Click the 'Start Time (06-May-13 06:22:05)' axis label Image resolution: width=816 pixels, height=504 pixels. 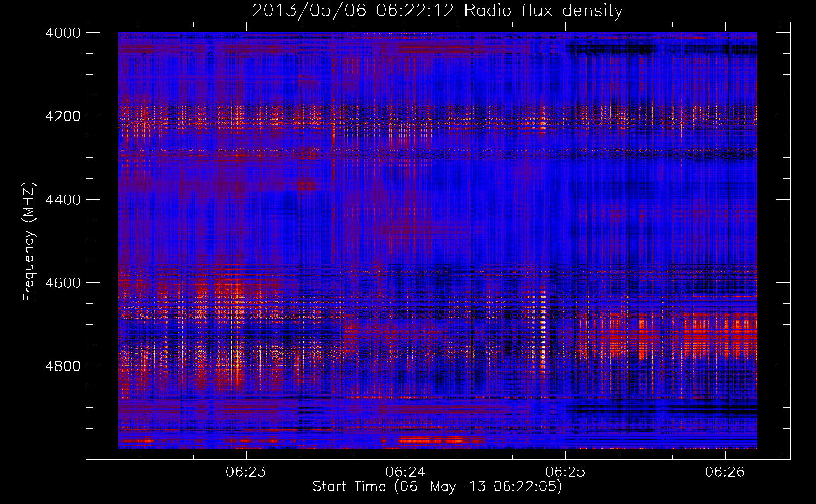click(x=437, y=487)
